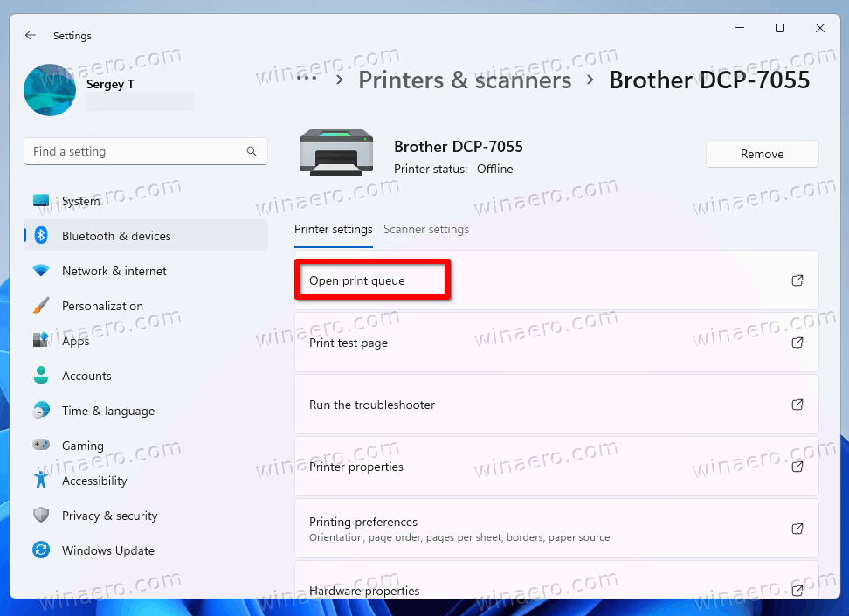Click the Sergey T user name
This screenshot has width=849, height=616.
click(110, 84)
